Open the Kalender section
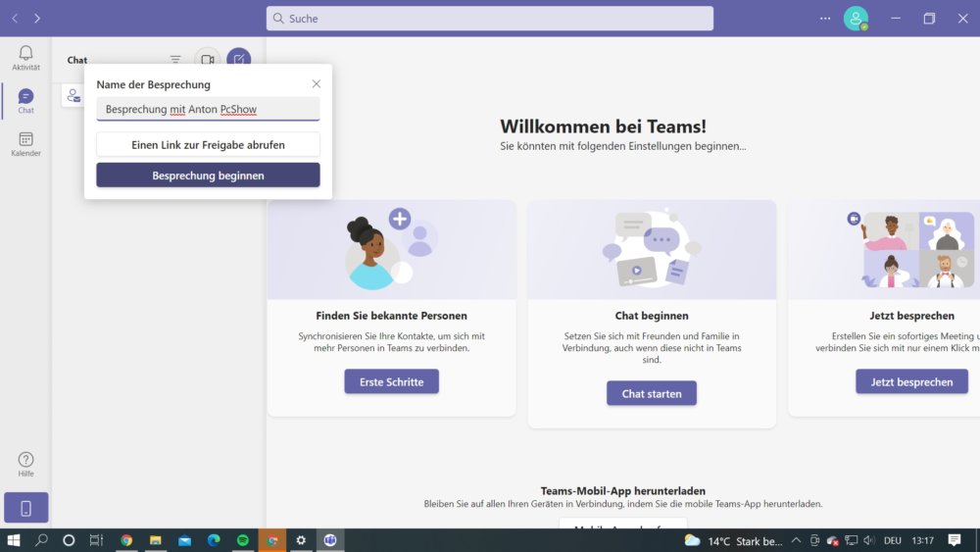 pos(25,144)
